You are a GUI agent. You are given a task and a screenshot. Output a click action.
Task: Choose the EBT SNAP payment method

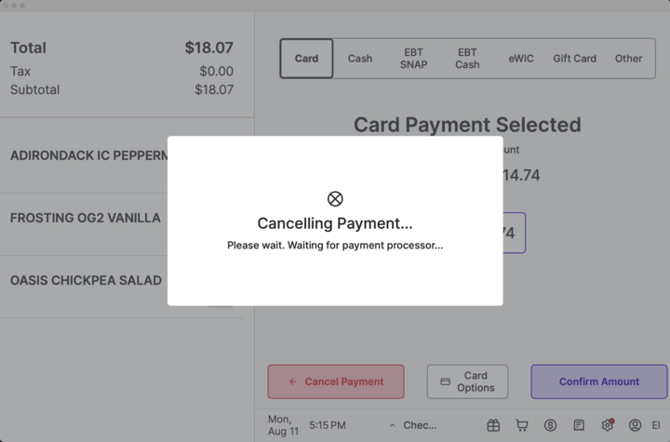[413, 58]
